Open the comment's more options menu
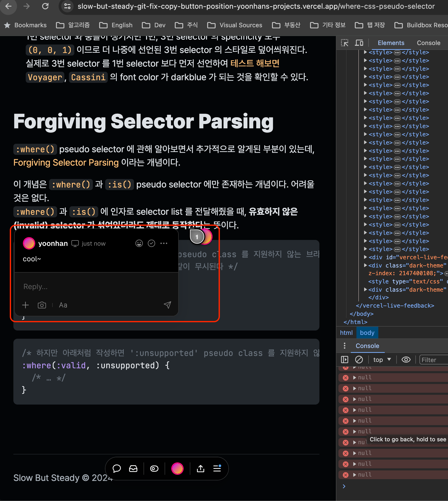Image resolution: width=448 pixels, height=501 pixels. pyautogui.click(x=164, y=243)
